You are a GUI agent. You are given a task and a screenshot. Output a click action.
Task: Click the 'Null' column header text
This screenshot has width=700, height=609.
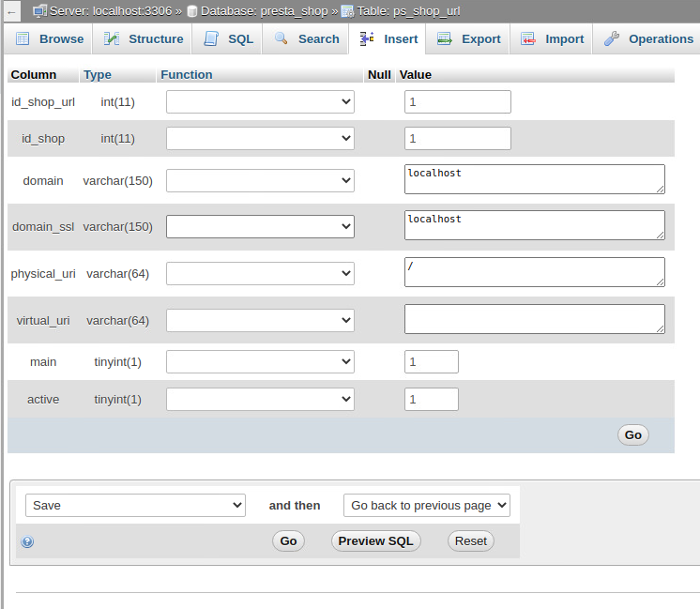click(x=379, y=74)
